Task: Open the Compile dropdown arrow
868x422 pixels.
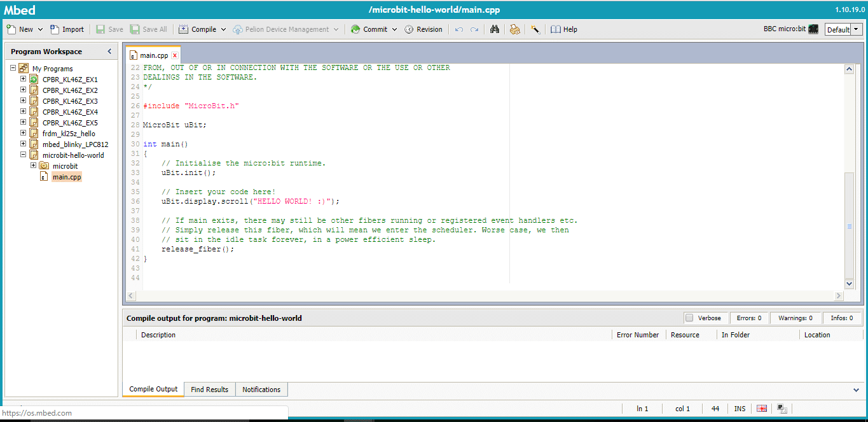Action: click(x=223, y=29)
